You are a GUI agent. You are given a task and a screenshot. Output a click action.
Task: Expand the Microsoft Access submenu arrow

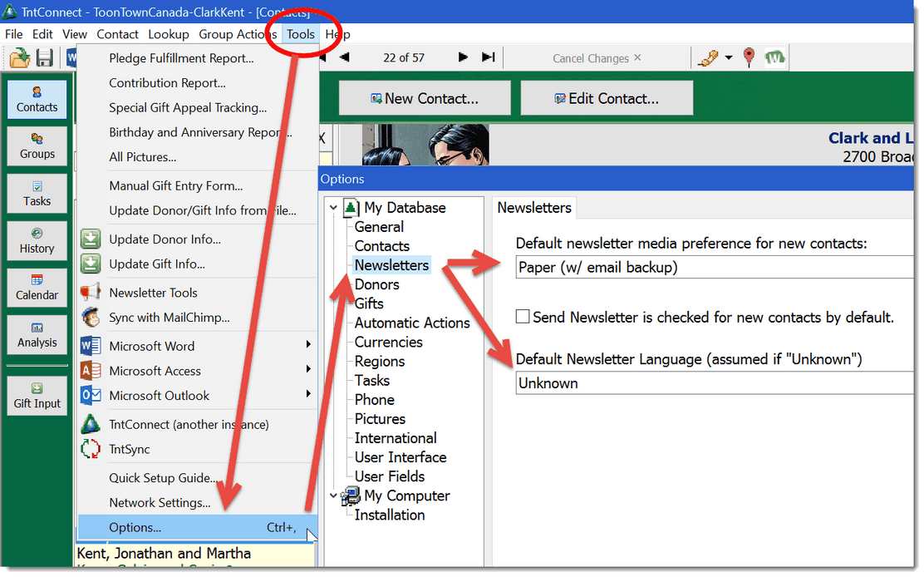tap(307, 369)
